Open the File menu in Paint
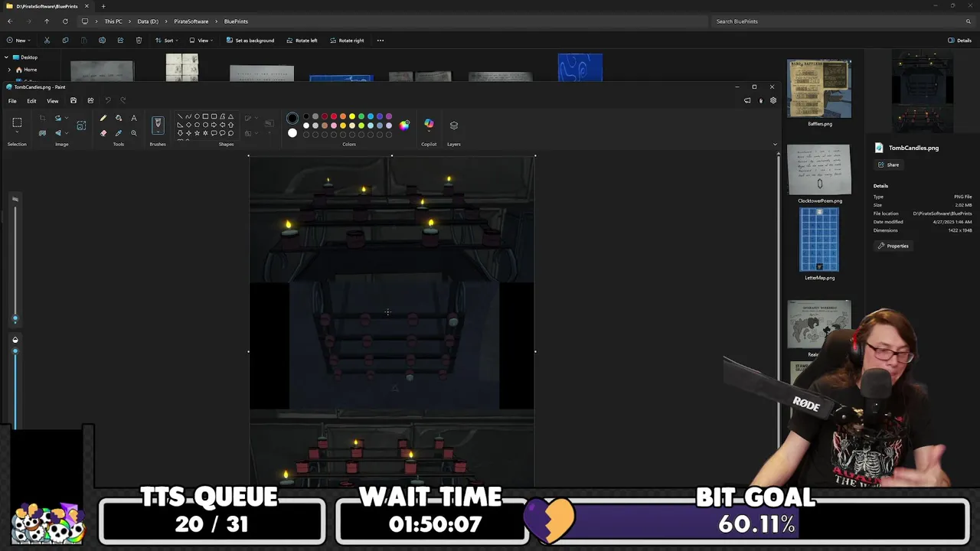The width and height of the screenshot is (980, 551). tap(12, 101)
